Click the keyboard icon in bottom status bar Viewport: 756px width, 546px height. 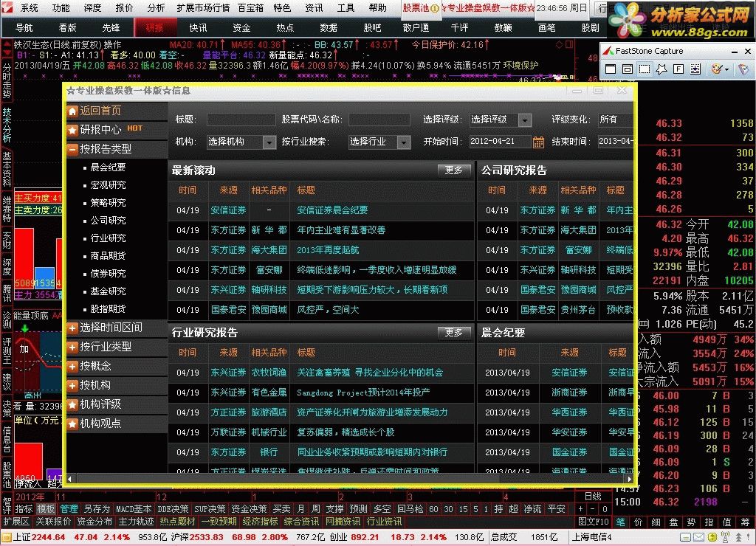coord(685,537)
